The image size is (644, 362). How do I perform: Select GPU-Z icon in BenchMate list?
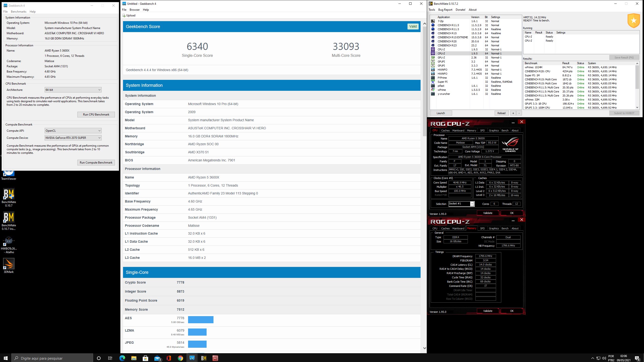coord(433,58)
